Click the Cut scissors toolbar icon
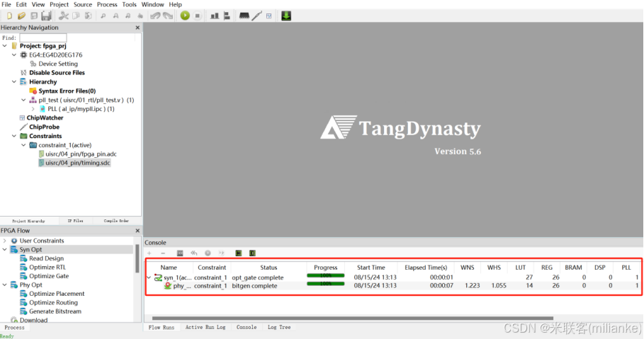Viewport: 644px width, 339px height. 64,16
